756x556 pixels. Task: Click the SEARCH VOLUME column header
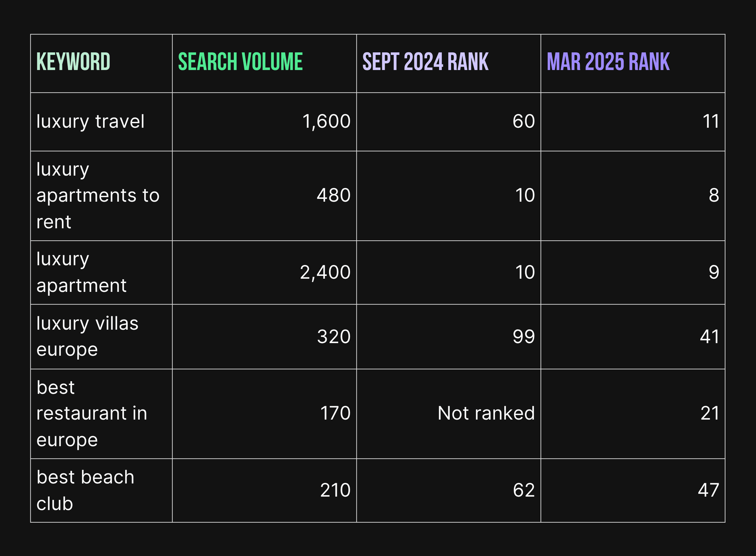[x=240, y=62]
